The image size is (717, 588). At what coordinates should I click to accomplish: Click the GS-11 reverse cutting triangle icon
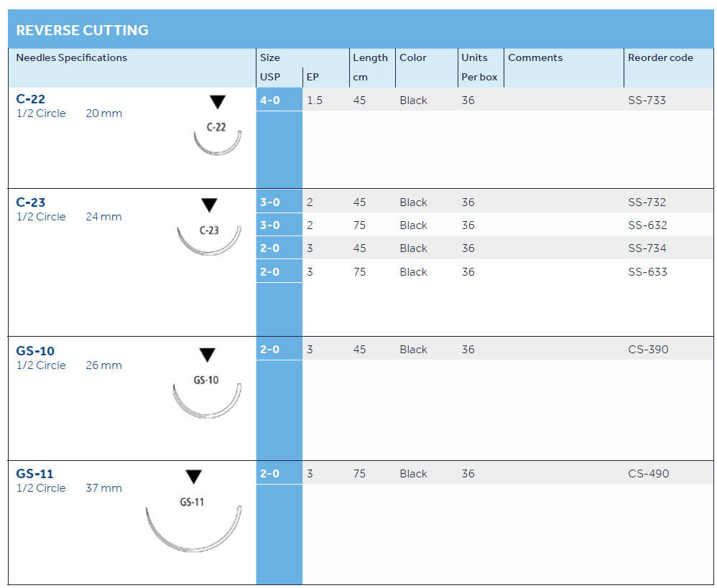tap(193, 477)
